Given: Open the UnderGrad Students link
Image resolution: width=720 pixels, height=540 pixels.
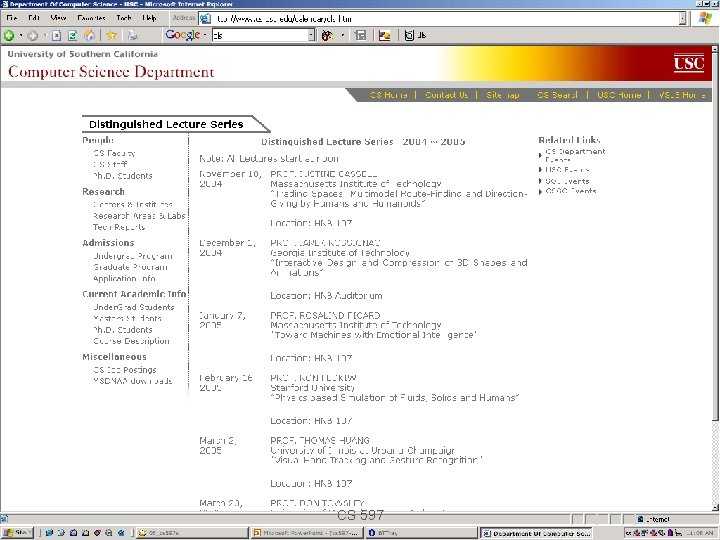Looking at the screenshot, I should point(134,307).
